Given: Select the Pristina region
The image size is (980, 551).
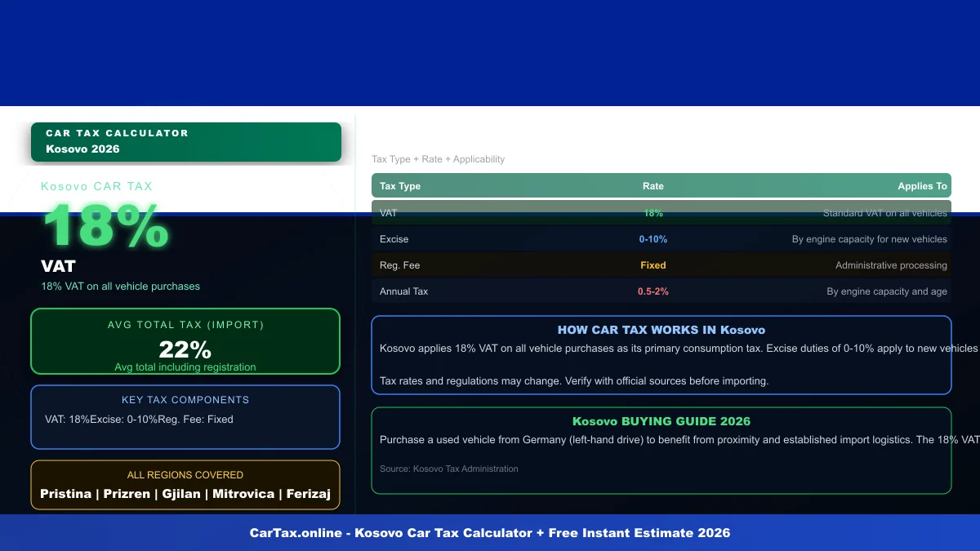Looking at the screenshot, I should click(66, 494).
